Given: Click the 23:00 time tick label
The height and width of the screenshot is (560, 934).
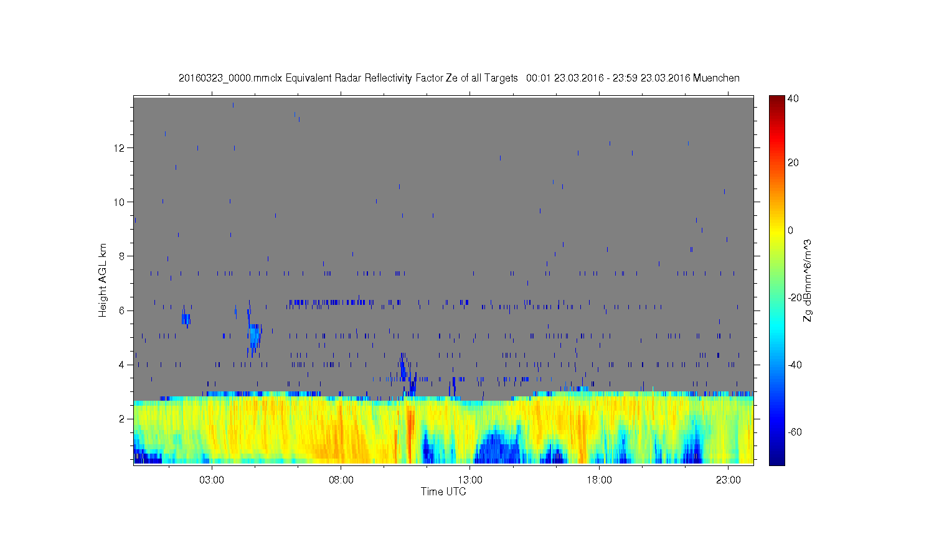Looking at the screenshot, I should (x=729, y=480).
